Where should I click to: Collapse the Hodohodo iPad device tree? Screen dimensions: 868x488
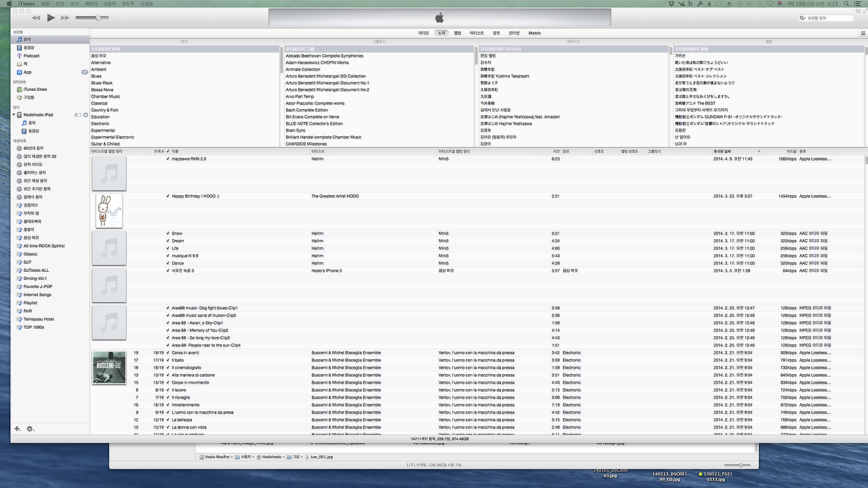14,115
